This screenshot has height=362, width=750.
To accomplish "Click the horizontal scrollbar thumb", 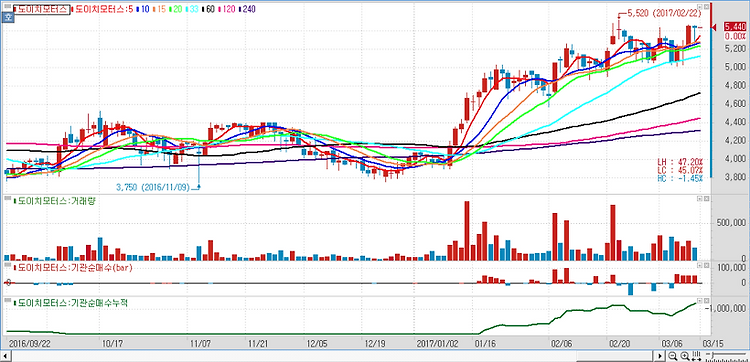I will coord(616,356).
